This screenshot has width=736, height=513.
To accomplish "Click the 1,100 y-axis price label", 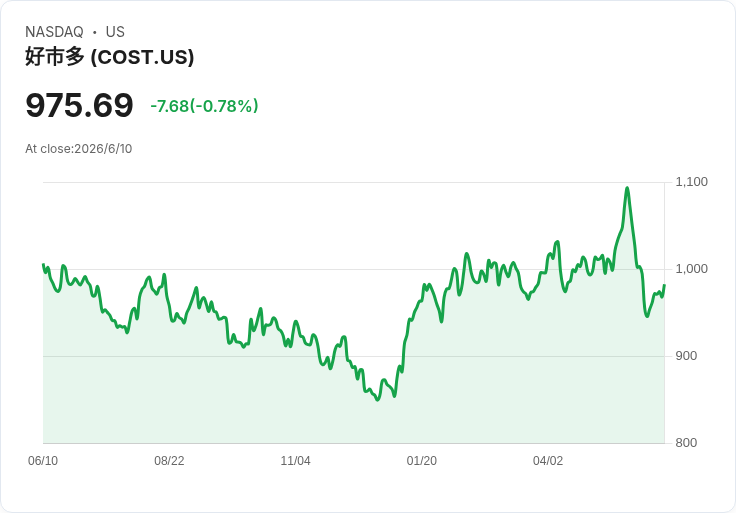I will point(691,182).
